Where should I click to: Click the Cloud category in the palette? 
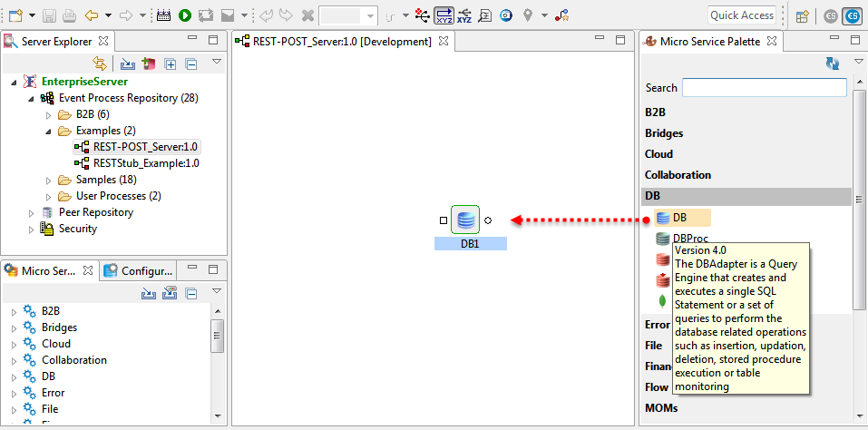coord(658,154)
